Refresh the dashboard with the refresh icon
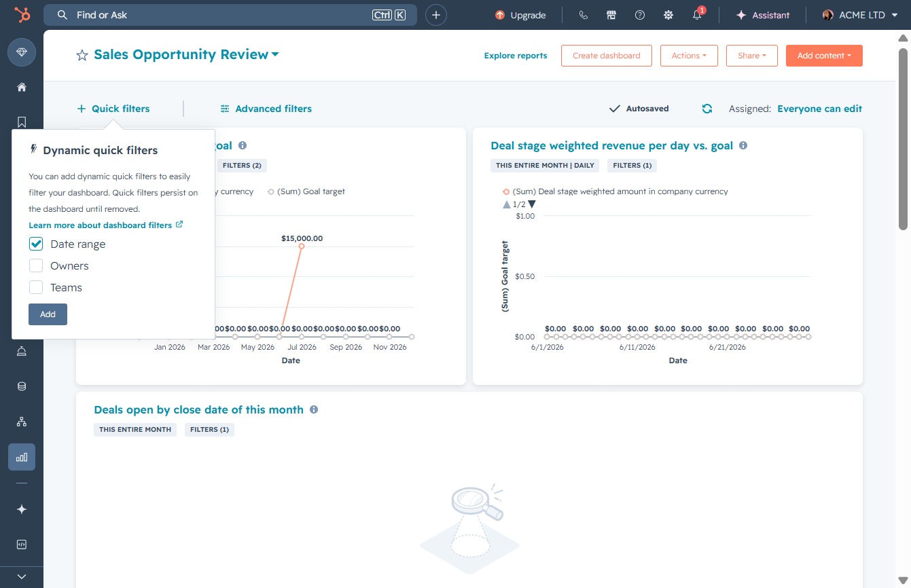Screen dimensions: 911x588 [707, 109]
